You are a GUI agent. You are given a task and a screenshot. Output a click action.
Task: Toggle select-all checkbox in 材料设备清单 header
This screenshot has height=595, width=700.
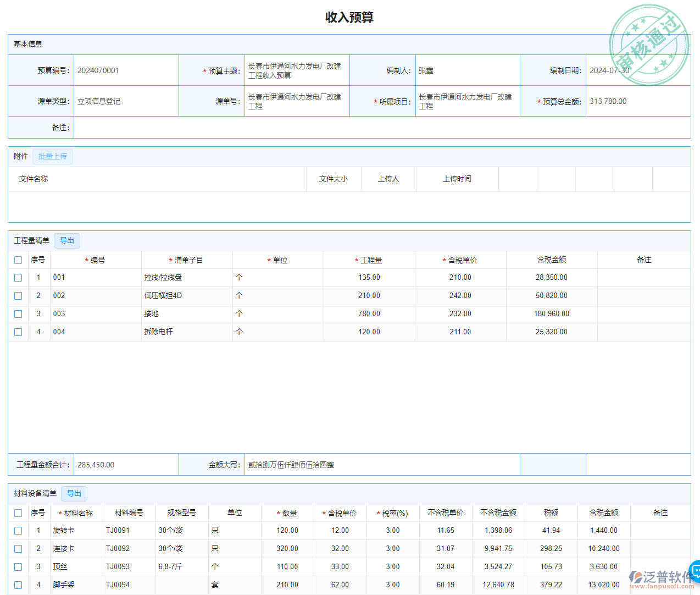coord(18,513)
